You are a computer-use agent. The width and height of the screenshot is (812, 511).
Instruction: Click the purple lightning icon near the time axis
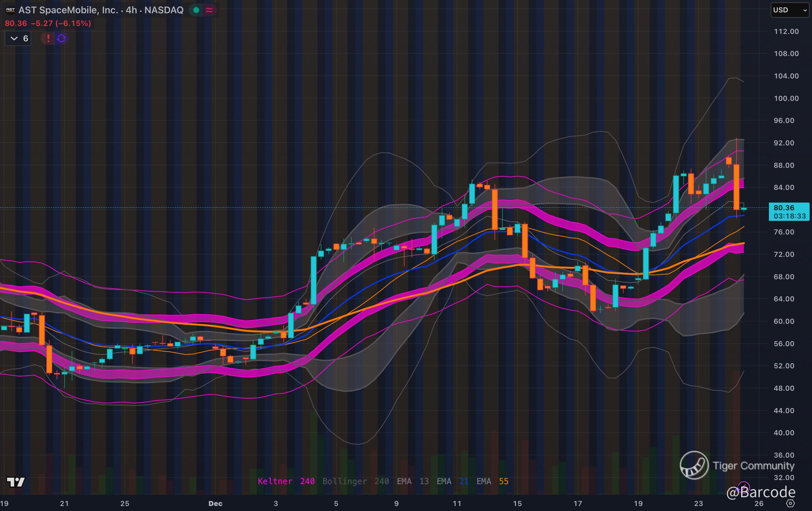[744, 487]
